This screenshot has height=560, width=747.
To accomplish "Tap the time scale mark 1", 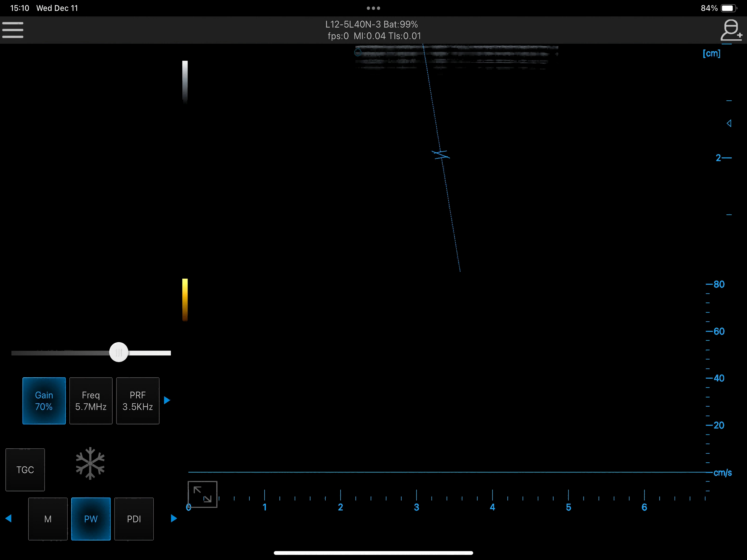I will (x=265, y=507).
